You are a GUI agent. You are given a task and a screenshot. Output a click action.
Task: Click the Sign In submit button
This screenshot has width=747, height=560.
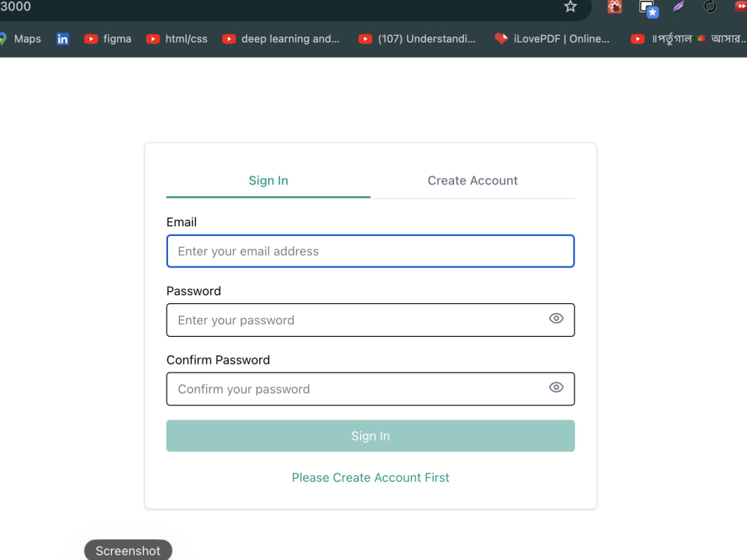click(371, 436)
